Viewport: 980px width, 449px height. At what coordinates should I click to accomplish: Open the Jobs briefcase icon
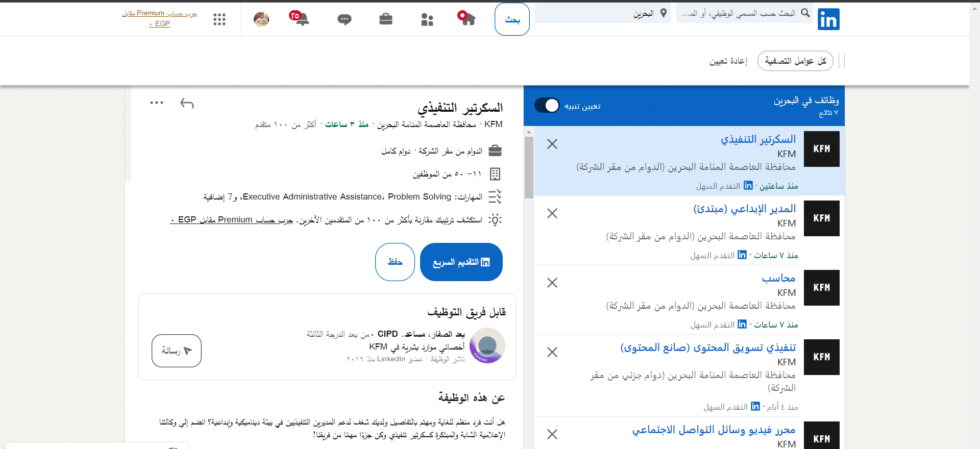pos(386,19)
